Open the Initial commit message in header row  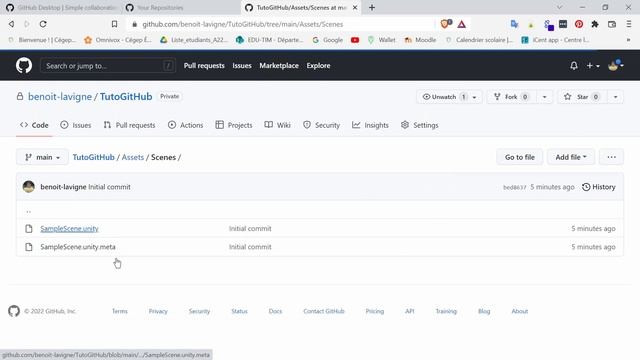[109, 187]
